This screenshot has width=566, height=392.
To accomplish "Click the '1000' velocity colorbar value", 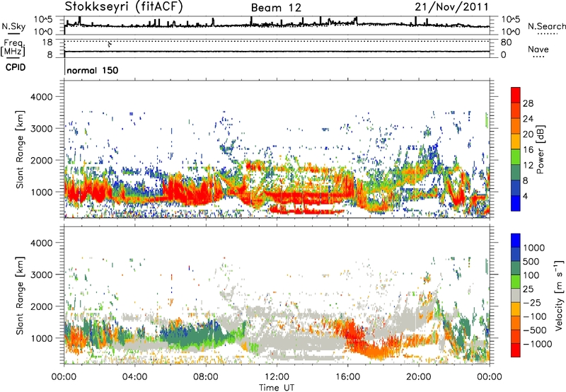I will coord(533,248).
